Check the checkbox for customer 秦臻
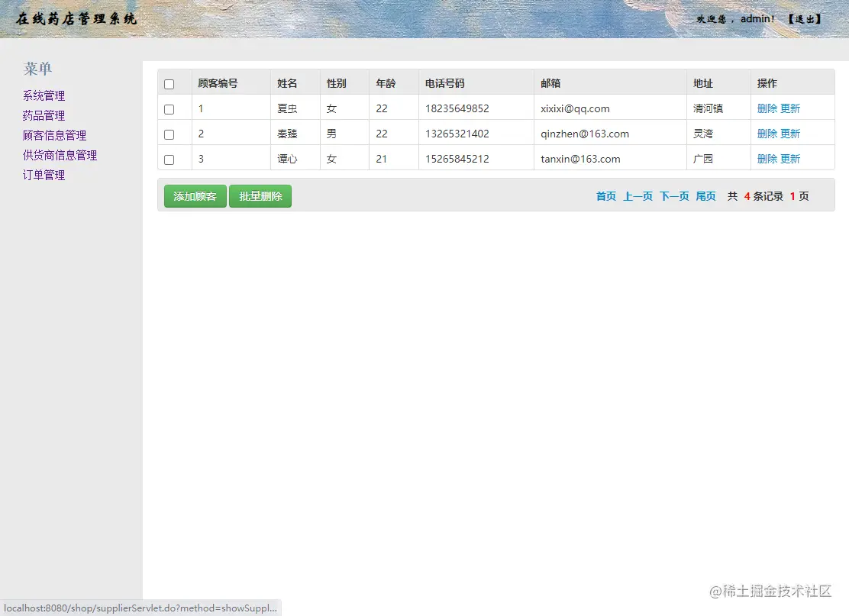Screen dimensions: 849x616 click(x=169, y=133)
